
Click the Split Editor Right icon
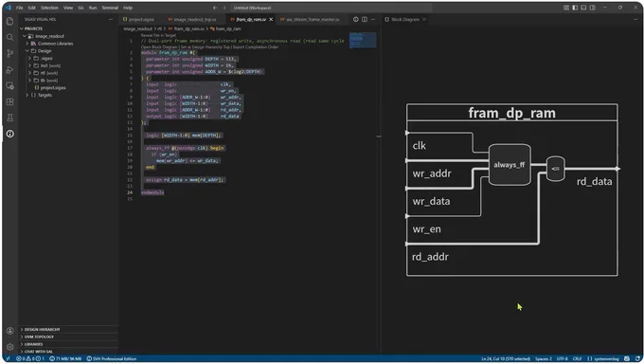pyautogui.click(x=365, y=19)
